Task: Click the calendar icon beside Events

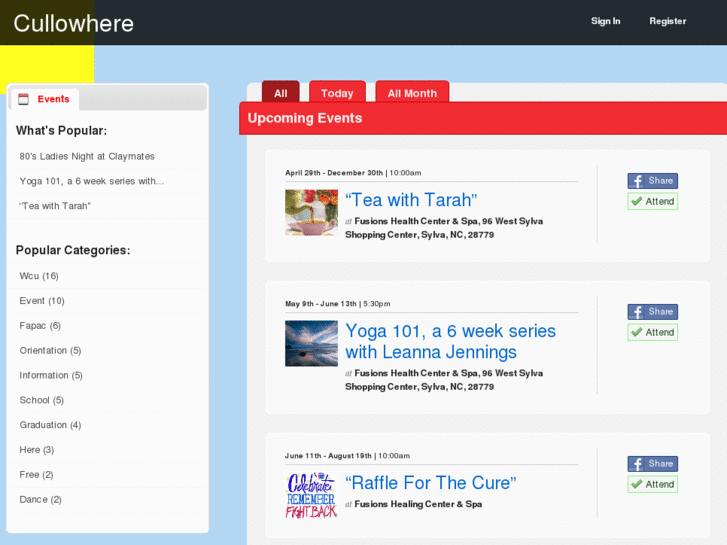Action: click(23, 99)
